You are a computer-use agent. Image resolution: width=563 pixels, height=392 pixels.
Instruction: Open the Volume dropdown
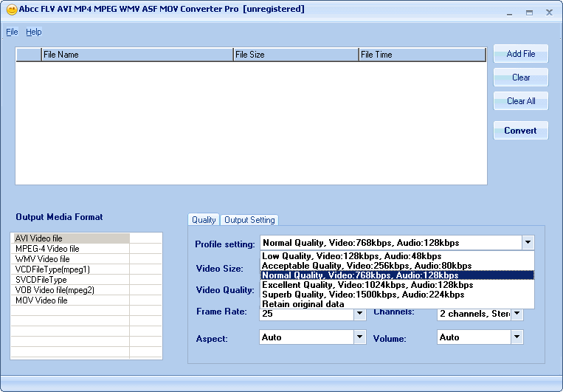pyautogui.click(x=517, y=337)
